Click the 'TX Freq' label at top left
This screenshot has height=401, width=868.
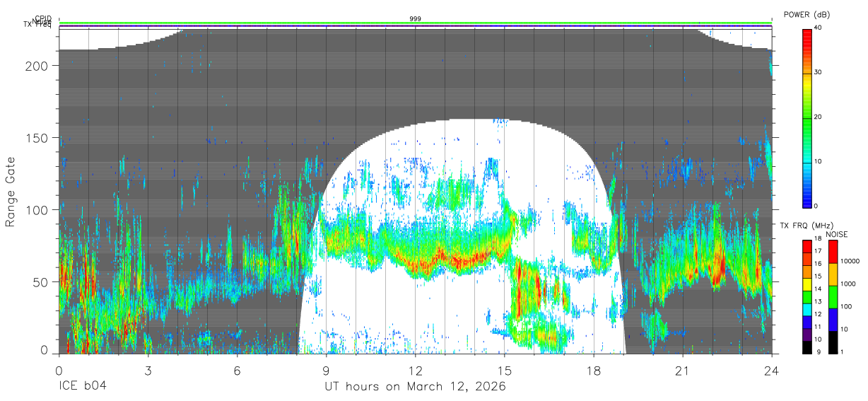[x=39, y=26]
